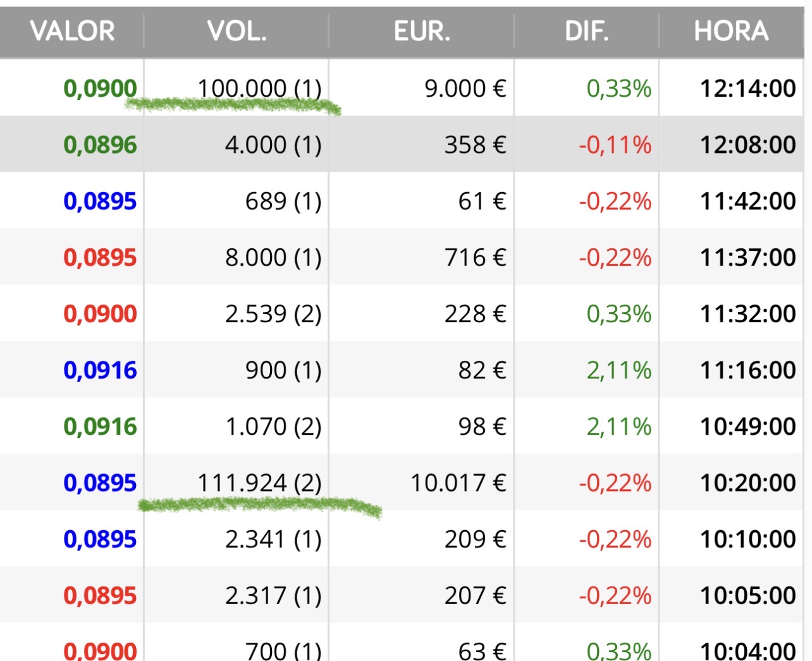
Task: Click the 100.000 (1) volume cell
Action: point(259,88)
